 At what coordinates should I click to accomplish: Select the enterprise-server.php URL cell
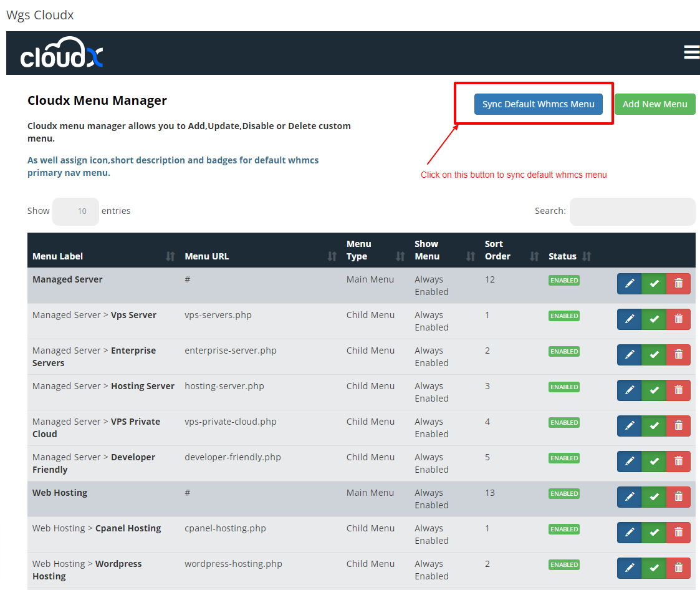tap(231, 351)
